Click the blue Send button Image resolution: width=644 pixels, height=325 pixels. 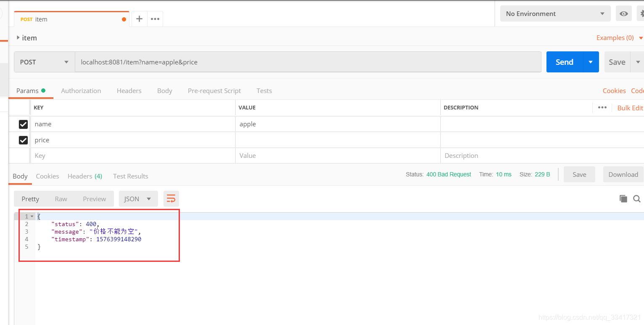click(x=565, y=62)
